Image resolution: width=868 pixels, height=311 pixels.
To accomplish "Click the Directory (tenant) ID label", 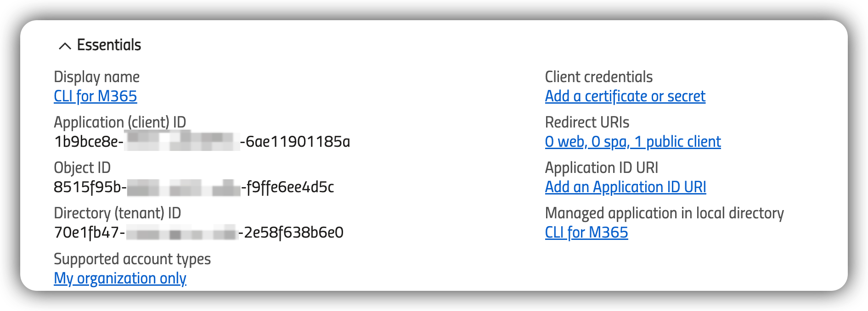I will pos(117,213).
